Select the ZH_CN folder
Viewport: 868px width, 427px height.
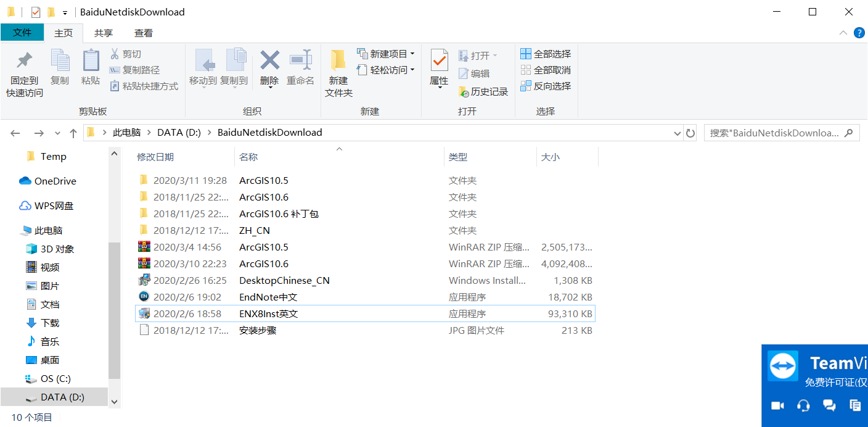tap(365, 230)
